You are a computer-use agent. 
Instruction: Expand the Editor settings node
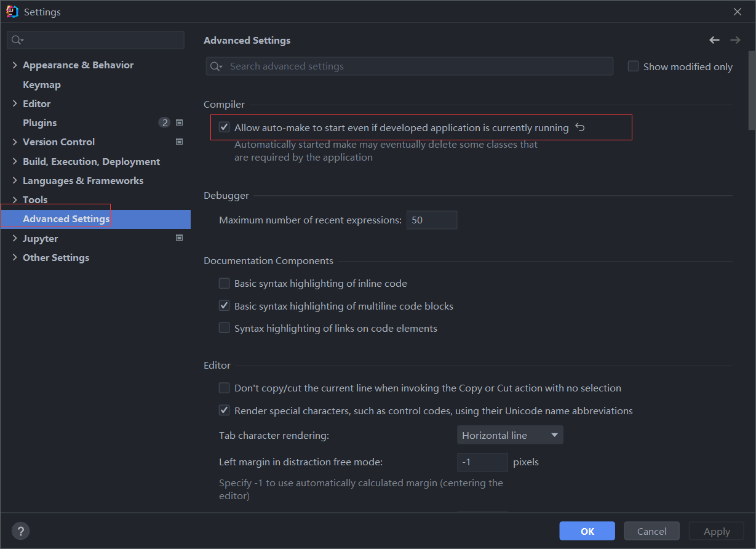tap(15, 104)
